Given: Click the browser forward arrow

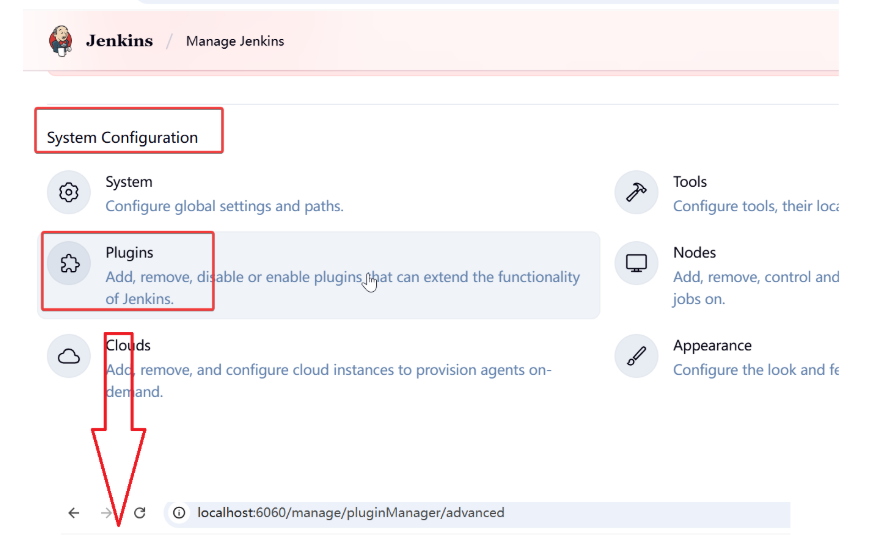Looking at the screenshot, I should [106, 513].
